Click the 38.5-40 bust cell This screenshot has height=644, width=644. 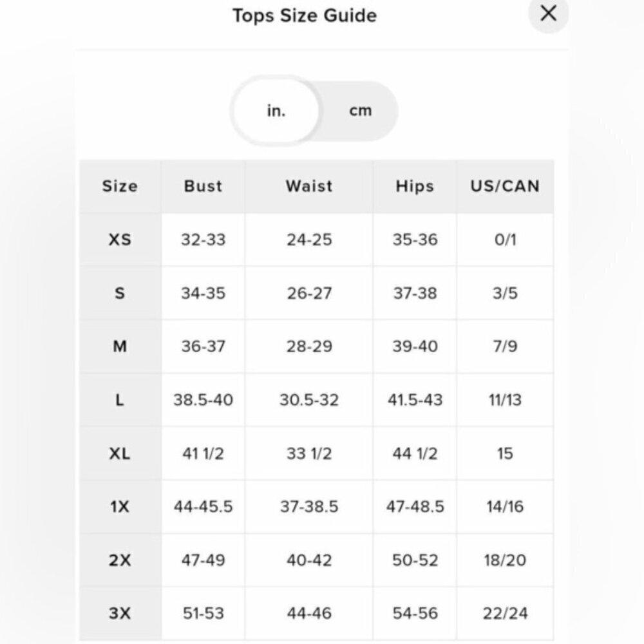point(203,400)
